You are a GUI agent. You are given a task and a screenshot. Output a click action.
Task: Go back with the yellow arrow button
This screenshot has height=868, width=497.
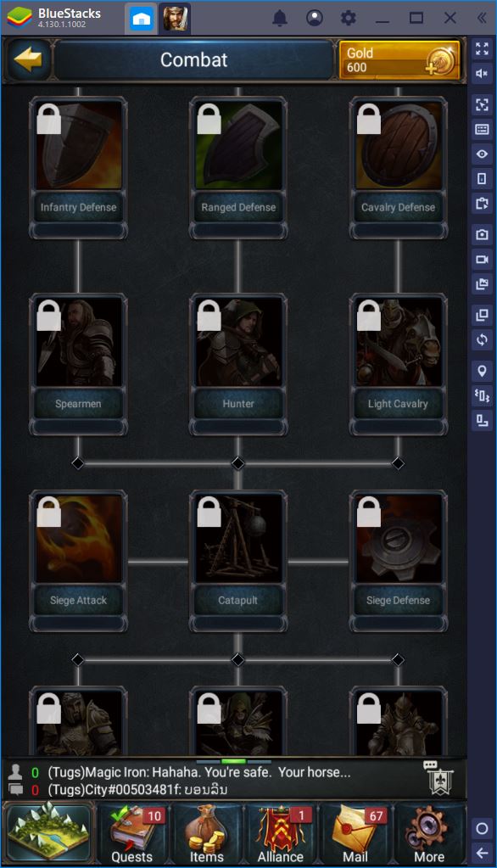pos(28,59)
